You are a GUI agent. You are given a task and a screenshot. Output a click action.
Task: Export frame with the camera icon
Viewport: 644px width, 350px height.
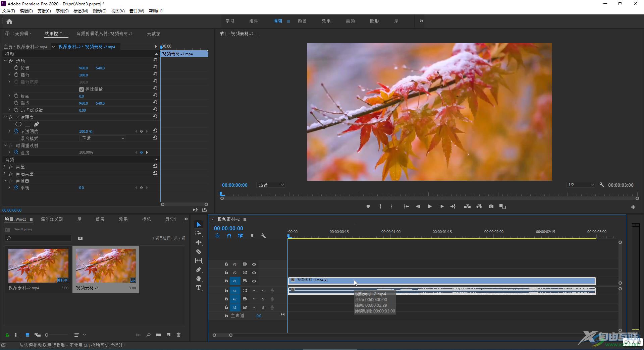(x=491, y=207)
